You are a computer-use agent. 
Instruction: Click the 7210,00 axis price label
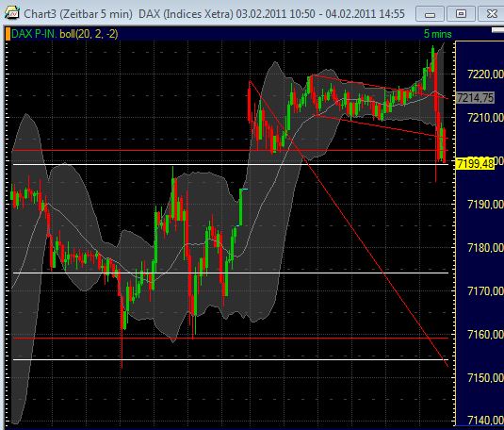click(485, 118)
